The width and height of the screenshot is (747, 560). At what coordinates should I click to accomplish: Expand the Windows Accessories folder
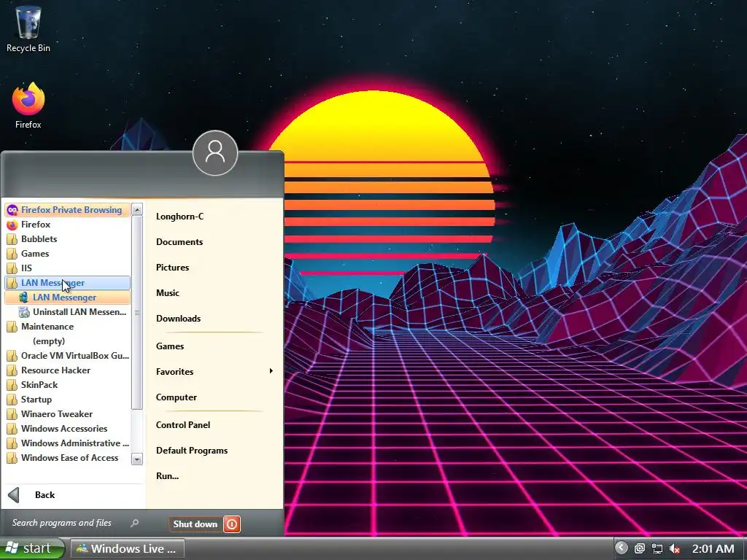point(67,429)
